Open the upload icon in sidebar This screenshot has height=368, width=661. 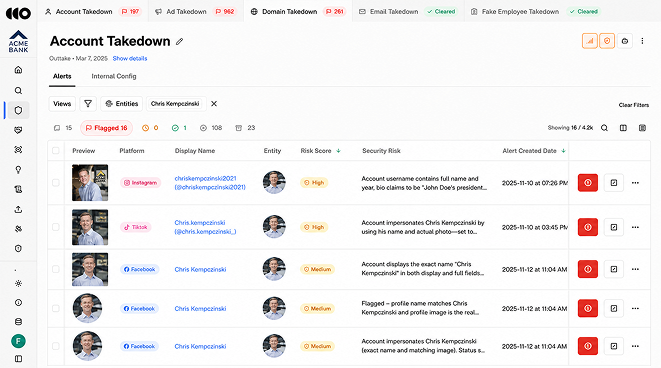(18, 209)
